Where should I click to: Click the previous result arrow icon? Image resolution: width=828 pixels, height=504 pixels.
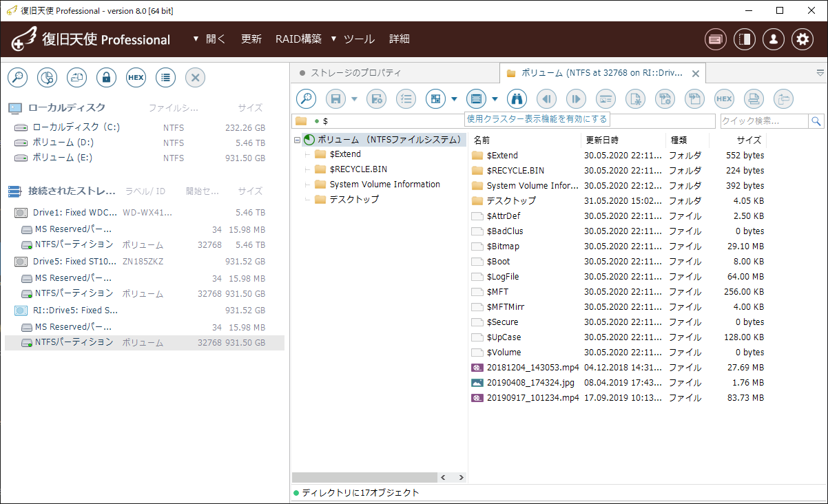coord(546,98)
